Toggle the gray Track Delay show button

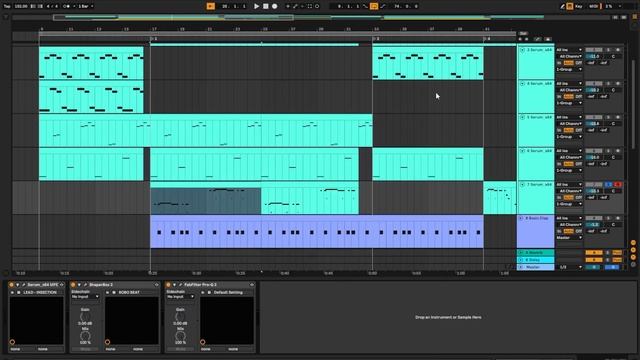[x=633, y=264]
